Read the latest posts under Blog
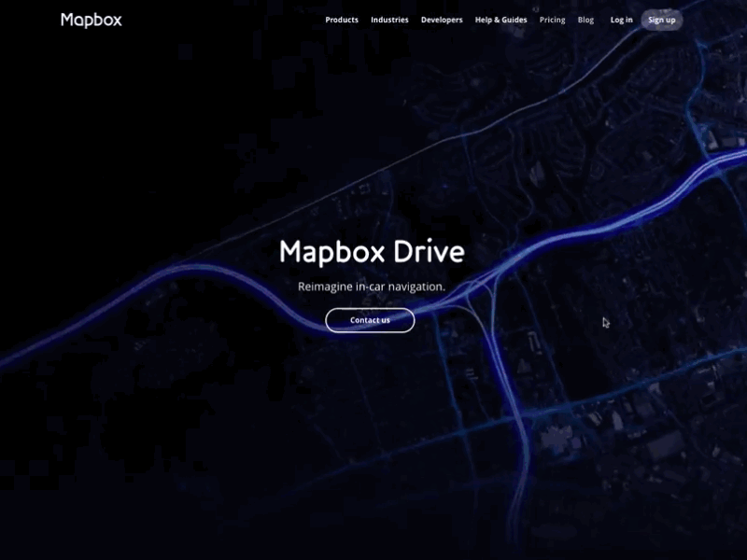747x560 pixels. coord(585,19)
